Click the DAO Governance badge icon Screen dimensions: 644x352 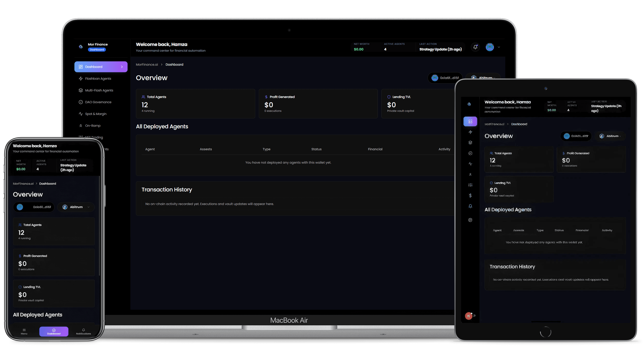coord(81,102)
